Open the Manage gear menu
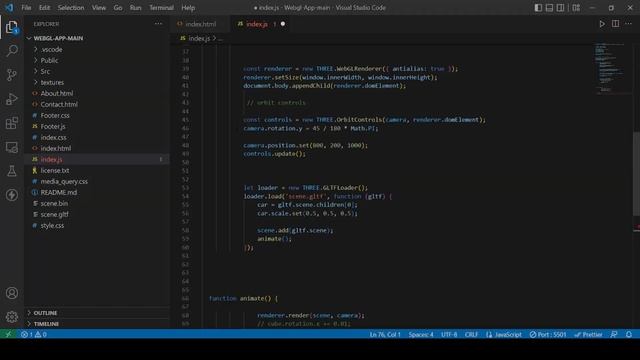 tap(12, 317)
